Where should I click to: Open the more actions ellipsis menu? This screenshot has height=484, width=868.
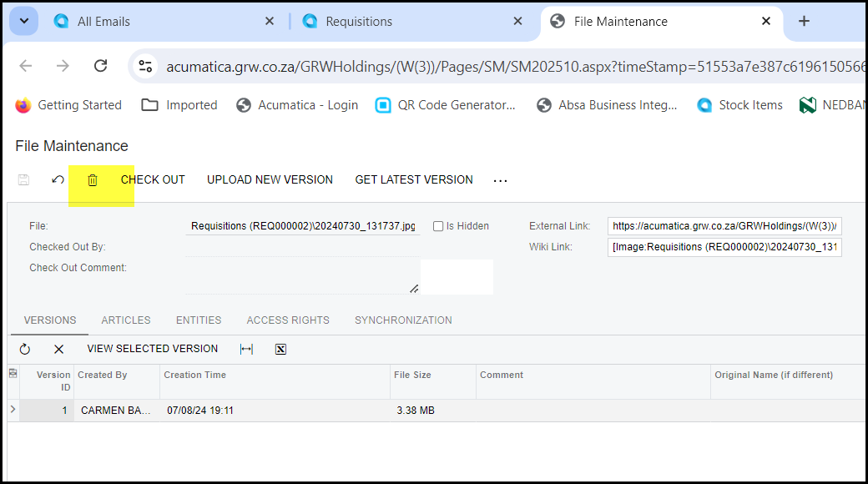tap(500, 180)
